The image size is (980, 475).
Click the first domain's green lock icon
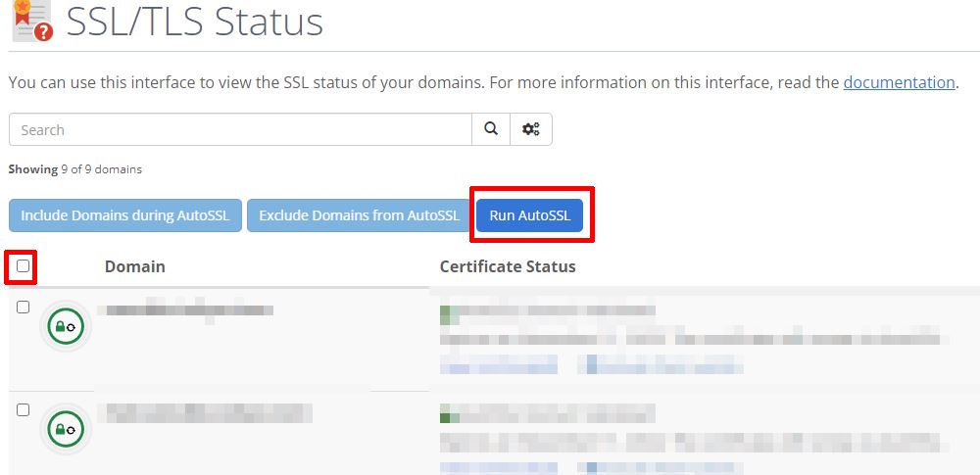(66, 326)
